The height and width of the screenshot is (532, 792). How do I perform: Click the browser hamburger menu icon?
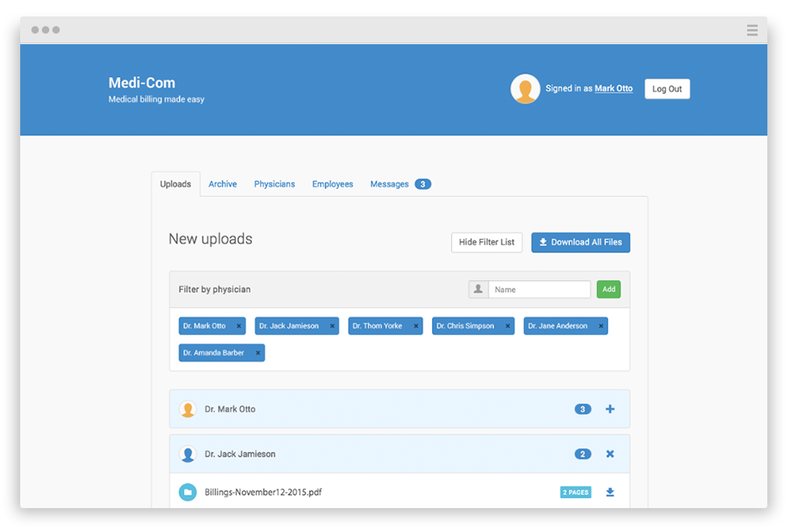tap(752, 30)
